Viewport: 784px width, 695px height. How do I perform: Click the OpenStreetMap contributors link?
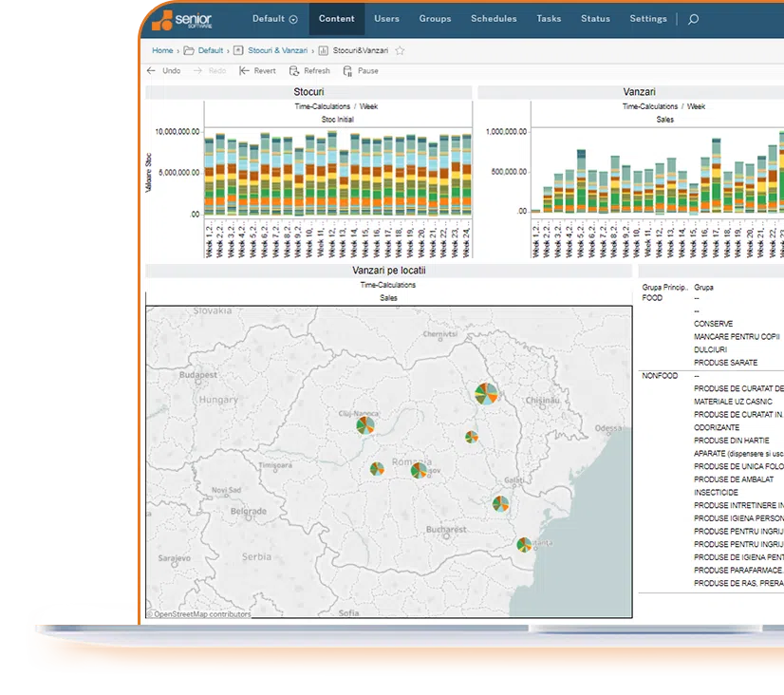203,614
